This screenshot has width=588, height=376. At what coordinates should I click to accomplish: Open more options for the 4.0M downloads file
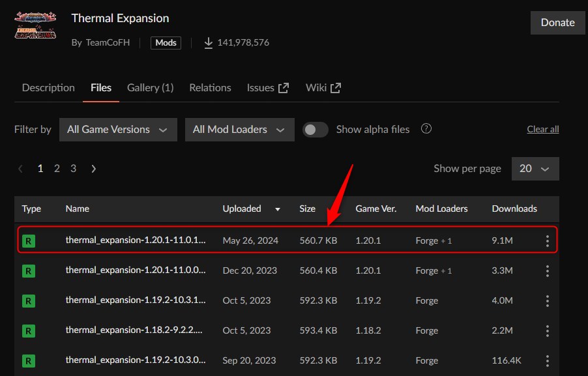coord(548,300)
